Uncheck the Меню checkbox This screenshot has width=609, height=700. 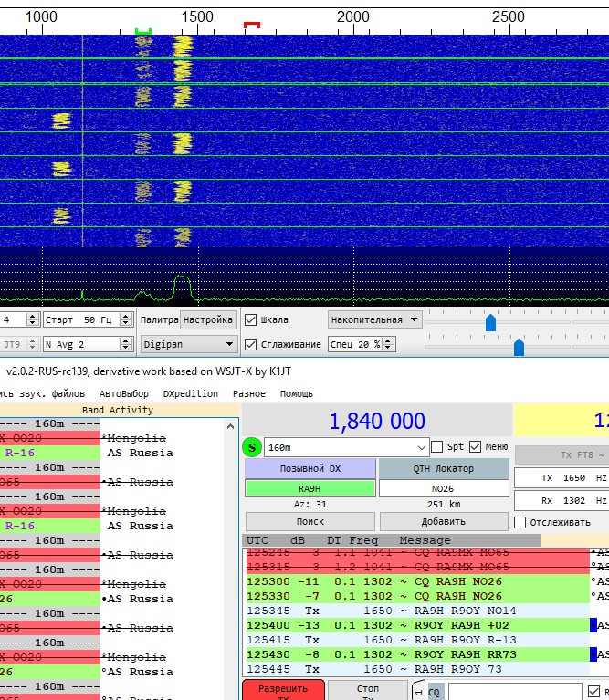pyautogui.click(x=475, y=447)
